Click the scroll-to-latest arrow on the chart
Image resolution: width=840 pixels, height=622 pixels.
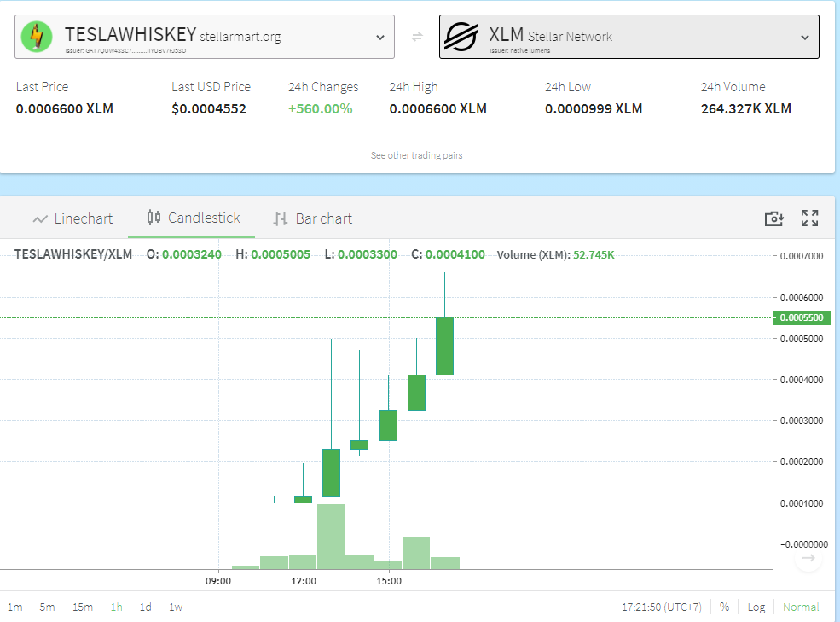(808, 558)
